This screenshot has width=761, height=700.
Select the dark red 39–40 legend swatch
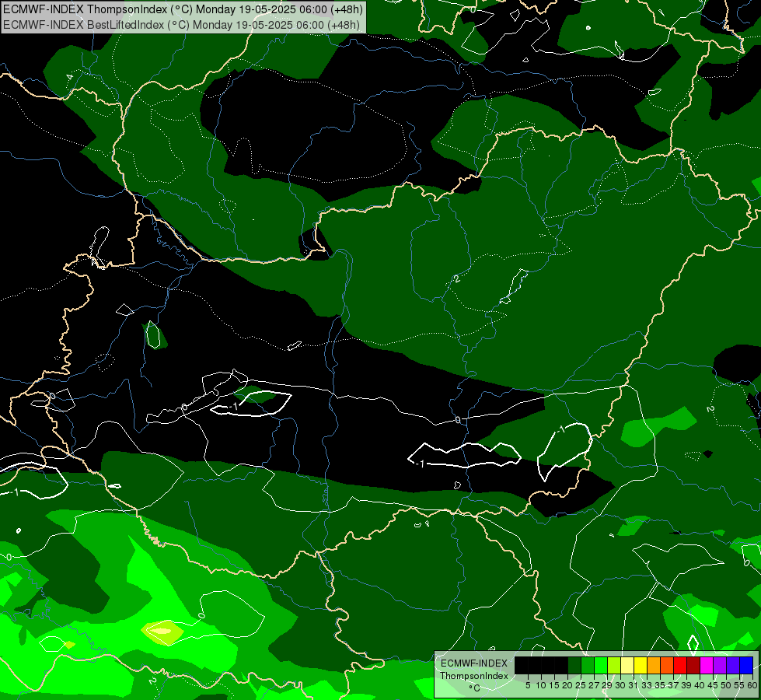[x=693, y=665]
